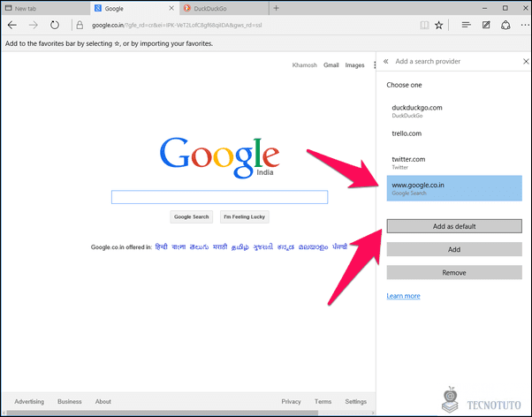The image size is (532, 417).
Task: Open the About footer link
Action: point(103,401)
